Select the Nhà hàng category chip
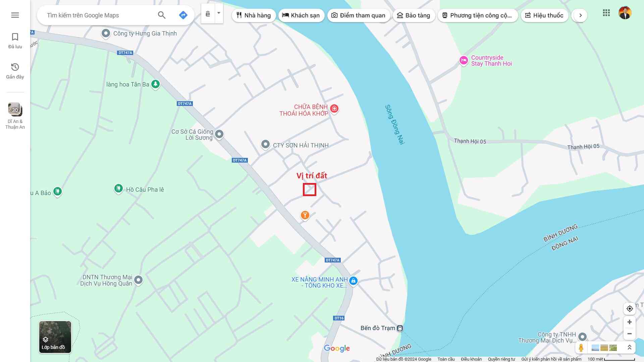Screen dimensions: 644x362 (x=254, y=15)
